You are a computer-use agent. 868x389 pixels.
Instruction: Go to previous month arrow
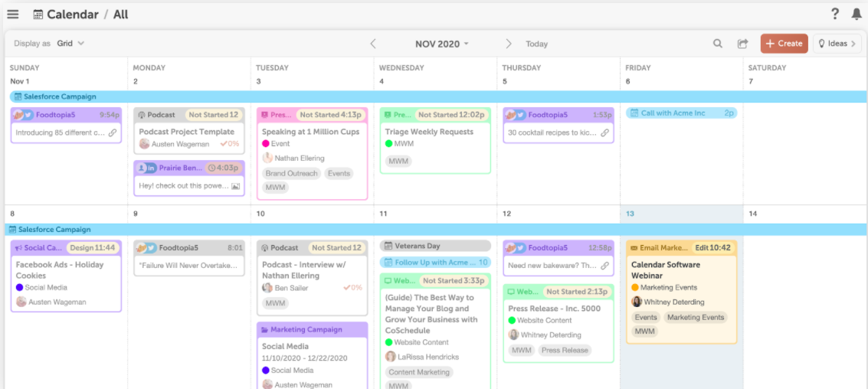point(373,44)
